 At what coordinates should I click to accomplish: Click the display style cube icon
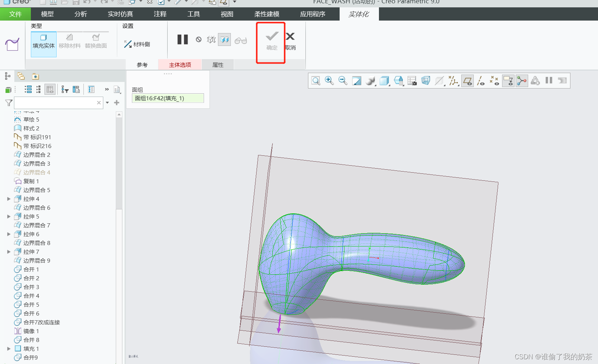click(385, 80)
